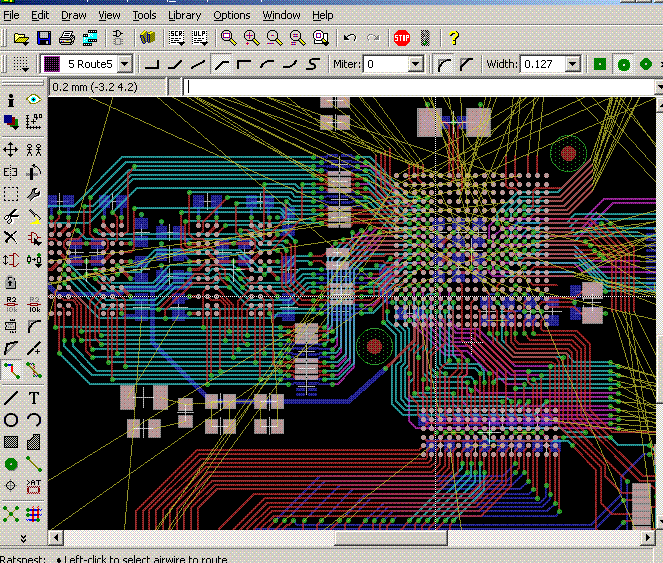Click the Route5 layer color swatch

[x=52, y=64]
